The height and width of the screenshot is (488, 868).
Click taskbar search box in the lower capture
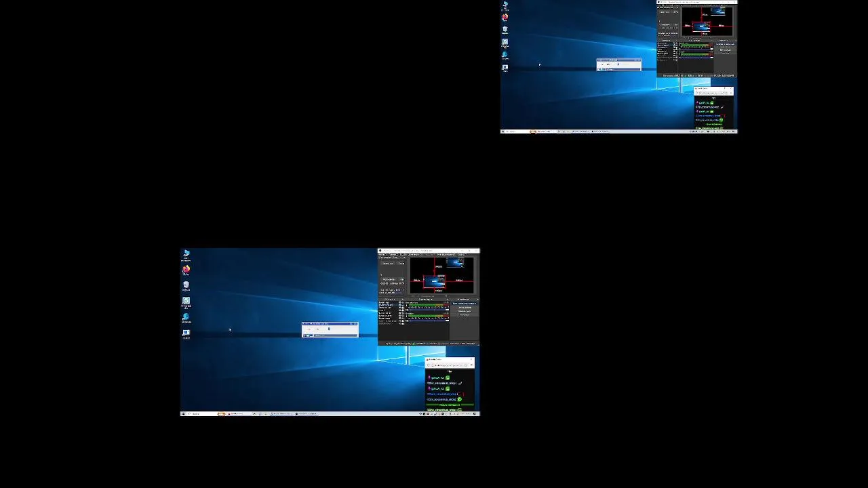[x=201, y=413]
